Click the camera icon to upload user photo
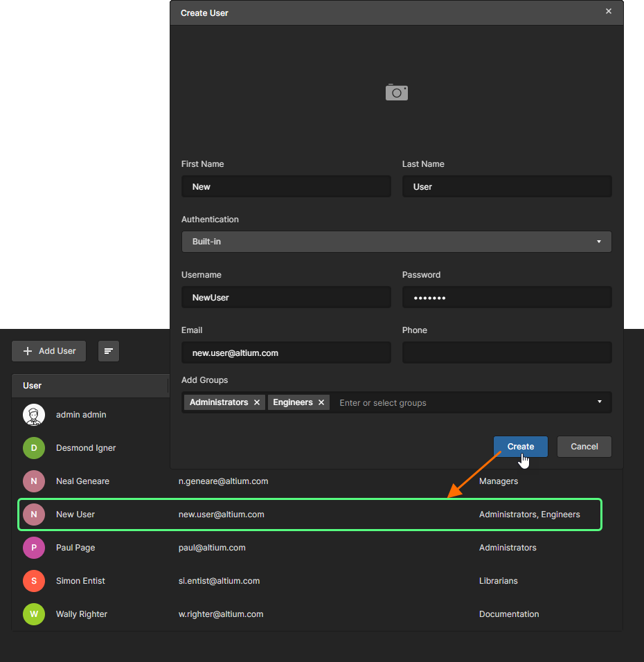Viewport: 644px width, 662px height. click(x=396, y=92)
